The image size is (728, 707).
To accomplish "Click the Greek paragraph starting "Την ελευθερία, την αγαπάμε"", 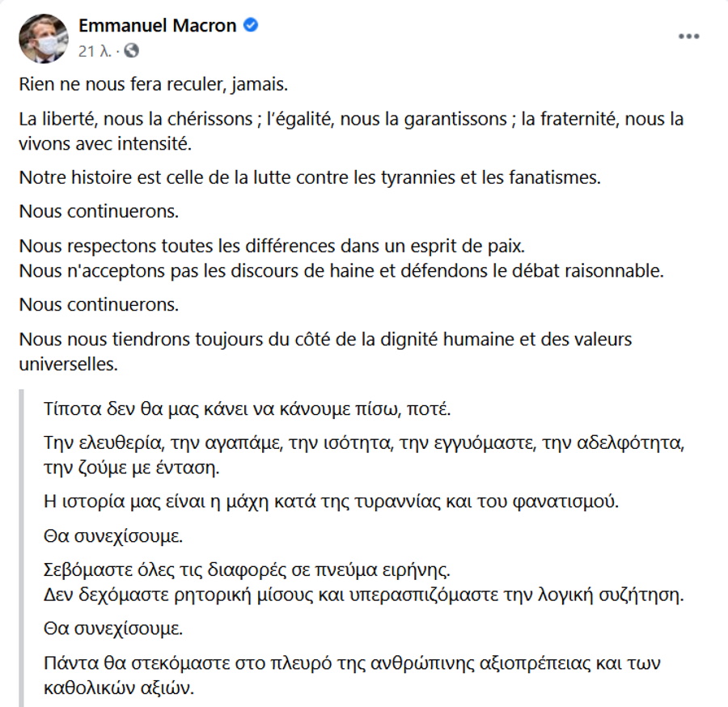I will 365,454.
